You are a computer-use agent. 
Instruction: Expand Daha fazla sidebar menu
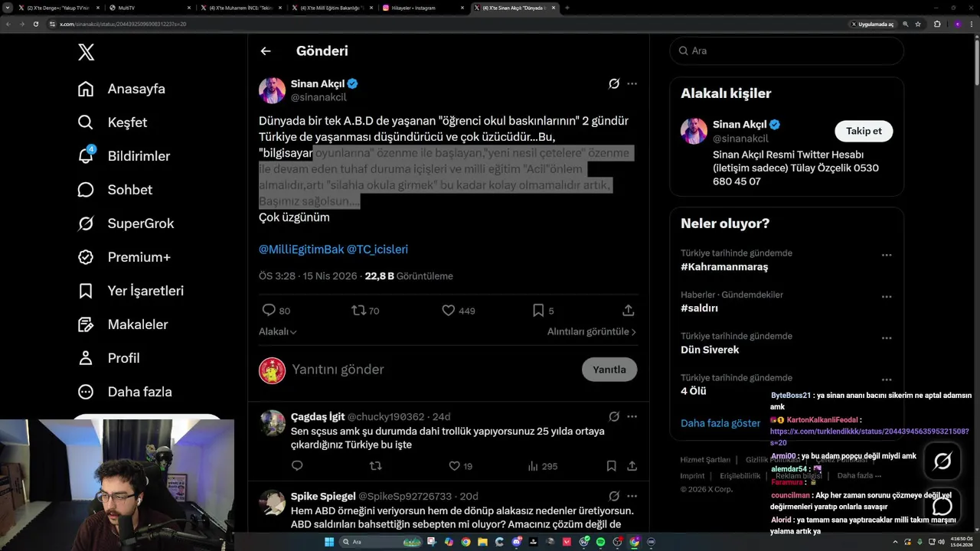pos(125,392)
